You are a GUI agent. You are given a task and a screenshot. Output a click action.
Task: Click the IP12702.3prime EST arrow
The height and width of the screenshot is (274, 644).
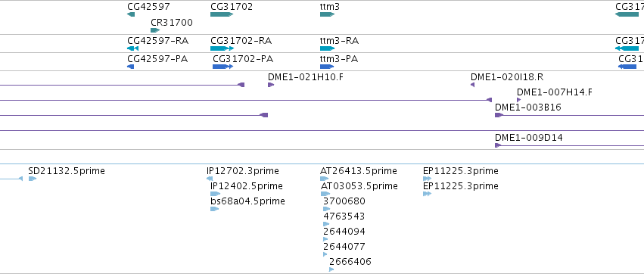pyautogui.click(x=210, y=179)
